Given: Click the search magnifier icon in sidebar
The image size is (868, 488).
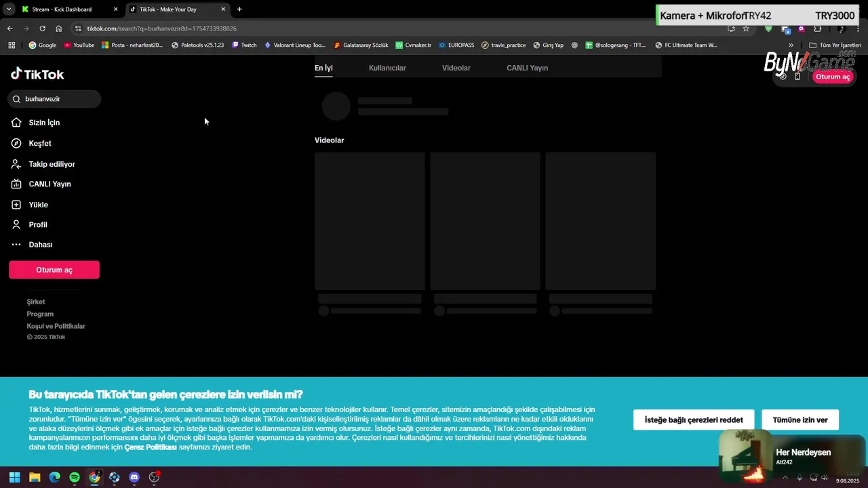Looking at the screenshot, I should (16, 99).
